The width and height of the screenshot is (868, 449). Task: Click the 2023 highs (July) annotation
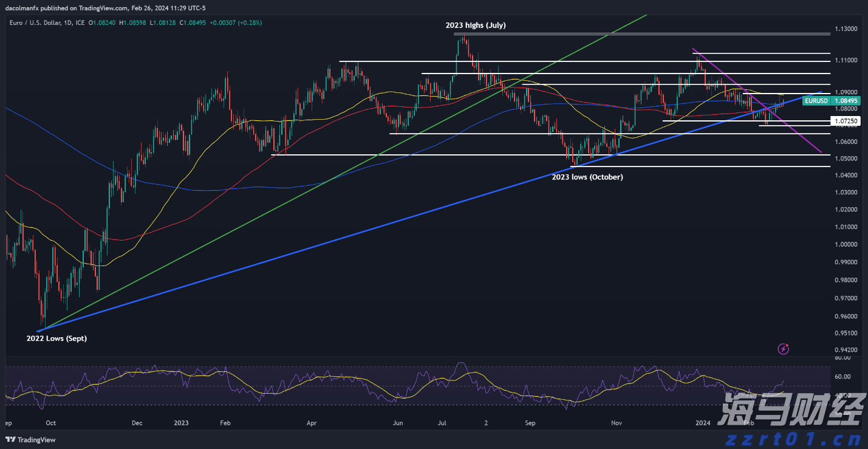476,26
